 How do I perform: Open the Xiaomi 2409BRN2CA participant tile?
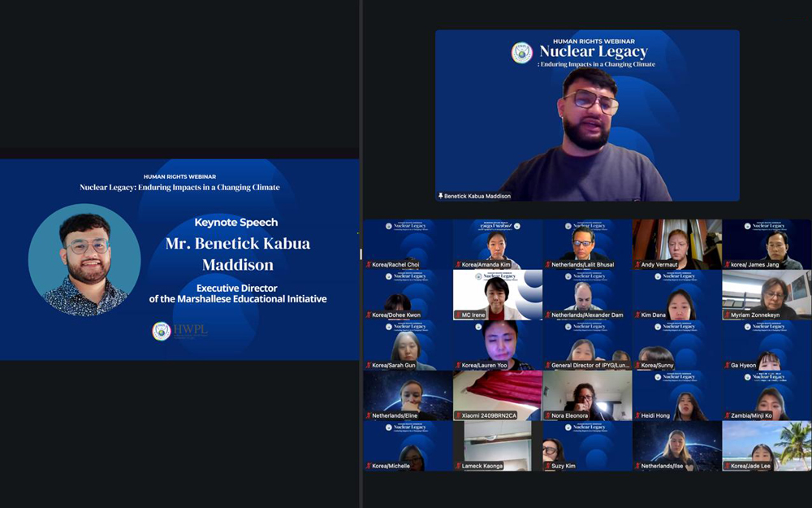(x=497, y=394)
